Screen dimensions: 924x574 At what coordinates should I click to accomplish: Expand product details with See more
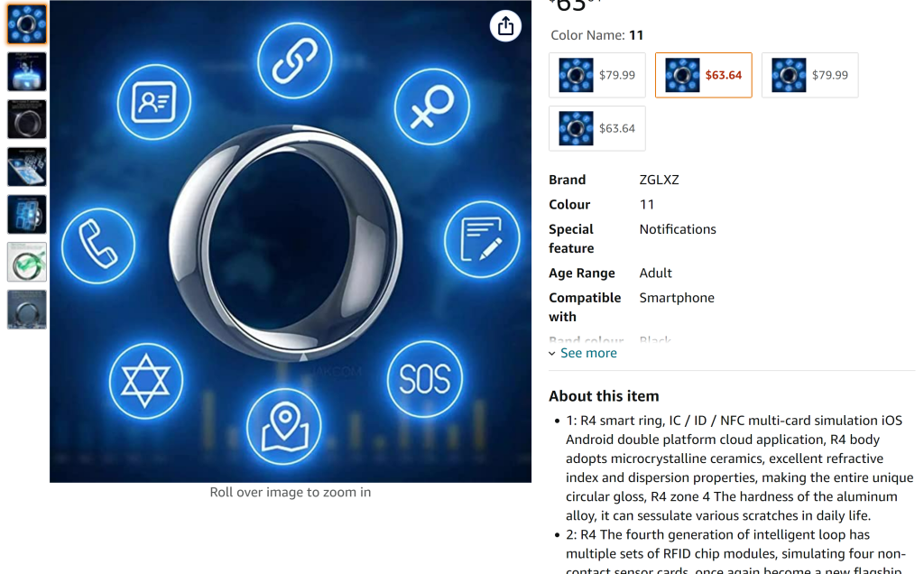click(x=588, y=353)
